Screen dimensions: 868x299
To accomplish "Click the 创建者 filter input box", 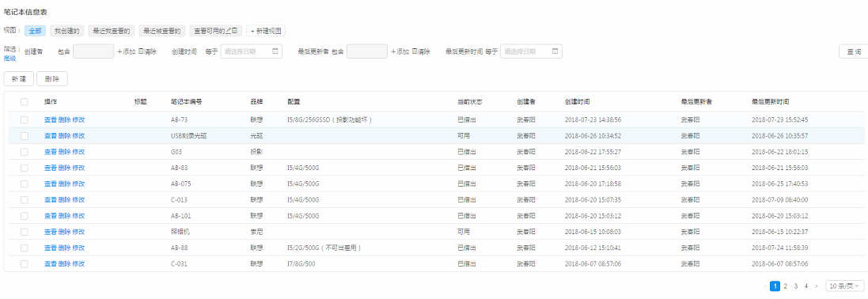I will [93, 51].
